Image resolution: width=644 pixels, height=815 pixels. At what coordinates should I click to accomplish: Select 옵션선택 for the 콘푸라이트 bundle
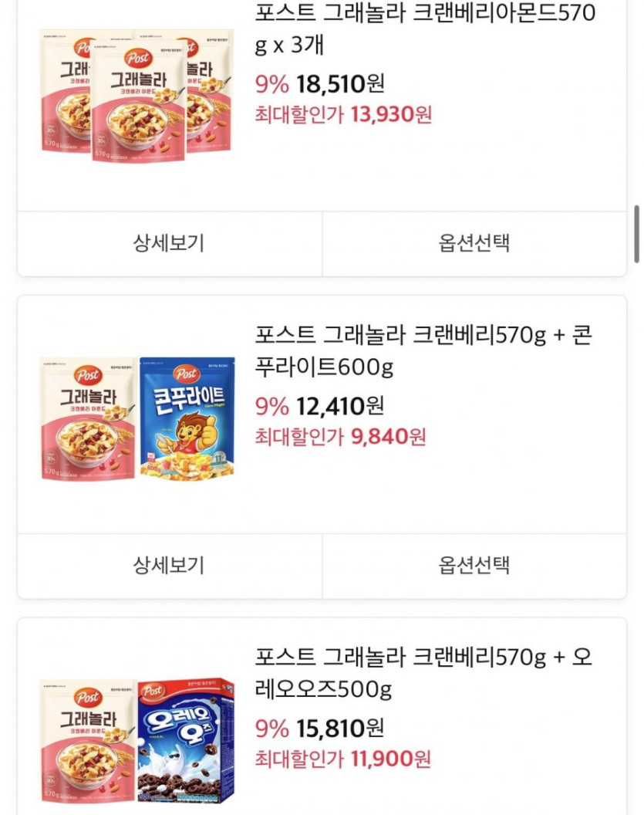point(474,566)
